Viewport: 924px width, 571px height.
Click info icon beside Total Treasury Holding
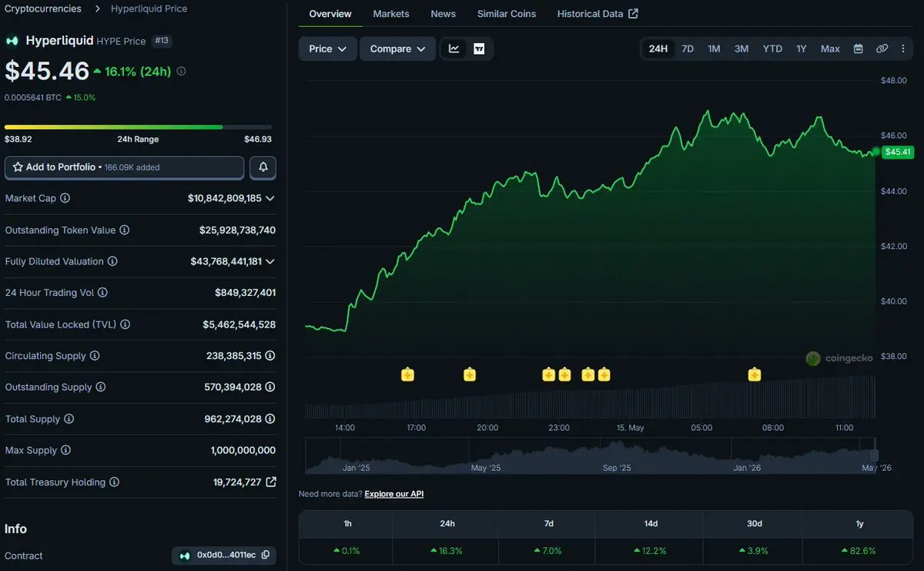(x=114, y=482)
